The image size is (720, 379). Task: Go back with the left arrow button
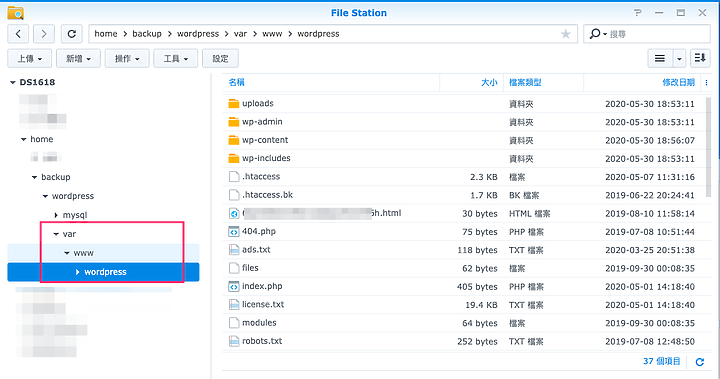coord(18,34)
